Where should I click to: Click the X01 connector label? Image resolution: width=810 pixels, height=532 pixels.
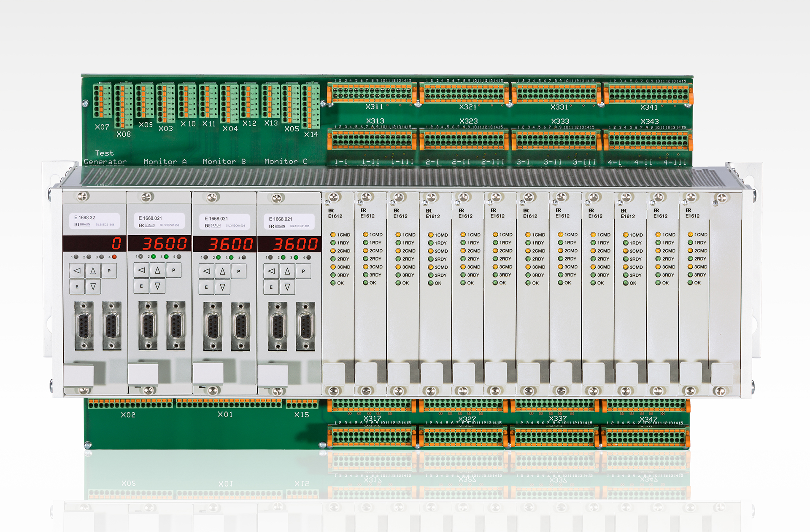[225, 414]
